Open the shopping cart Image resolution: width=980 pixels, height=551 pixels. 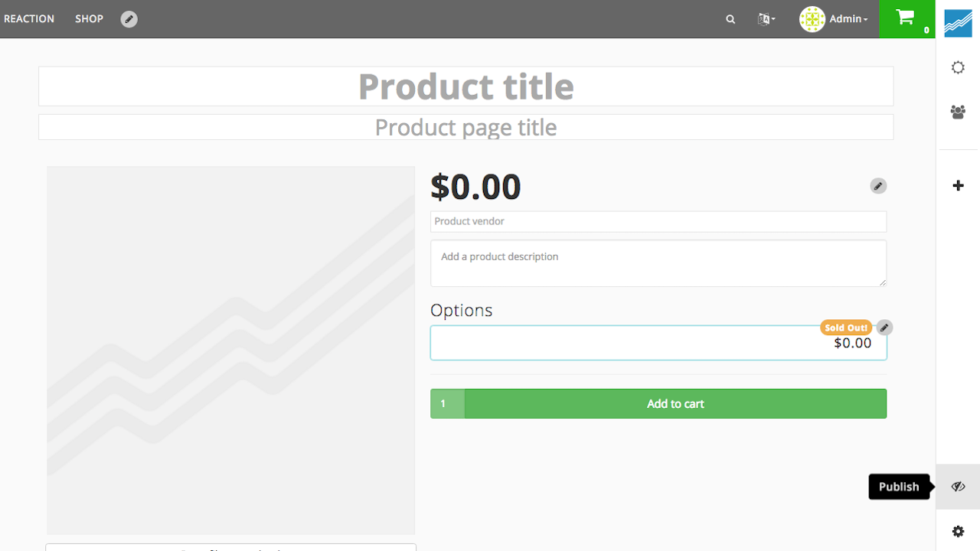pos(906,18)
